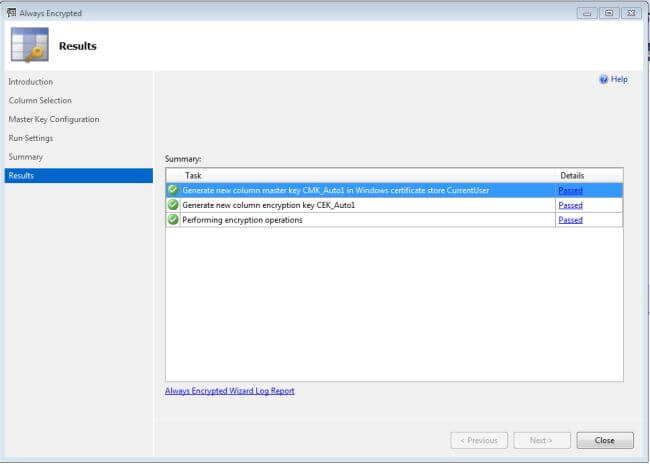Image resolution: width=650 pixels, height=464 pixels.
Task: Click the Previous button
Action: tap(479, 440)
